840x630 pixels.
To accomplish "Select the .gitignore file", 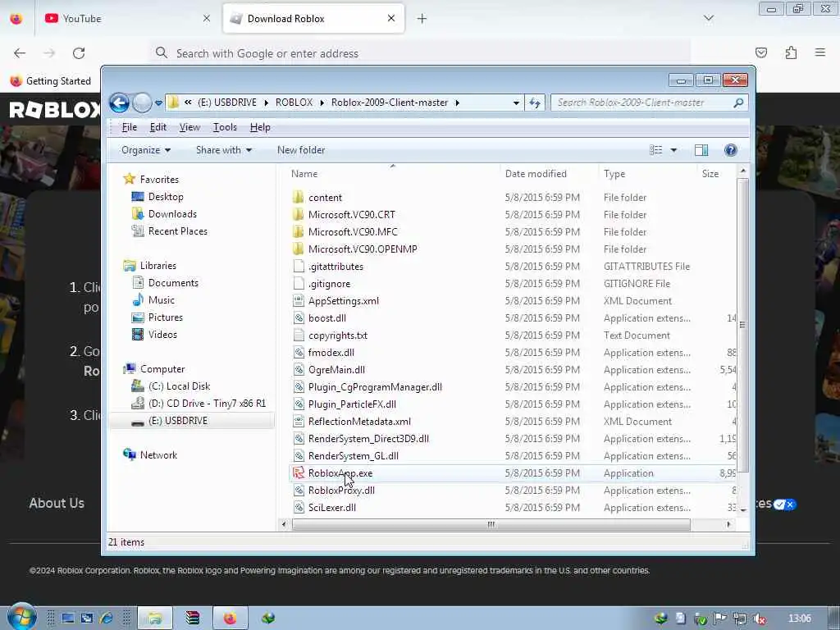I will pyautogui.click(x=329, y=283).
